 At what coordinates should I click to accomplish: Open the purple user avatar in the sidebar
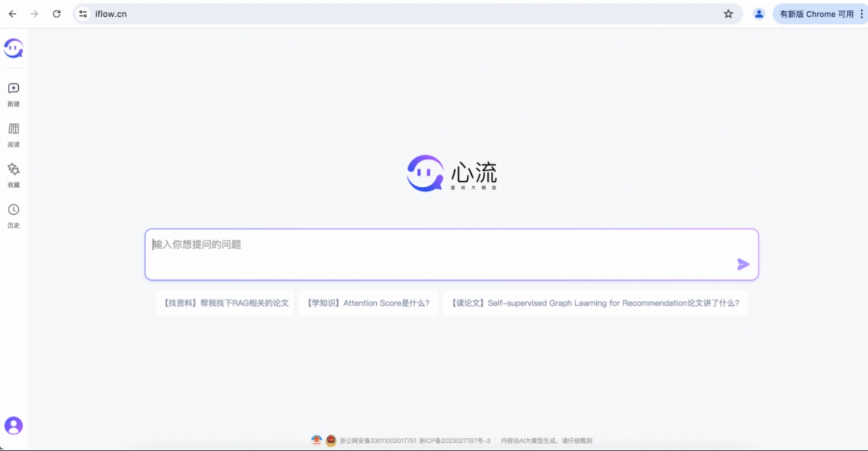pyautogui.click(x=13, y=426)
